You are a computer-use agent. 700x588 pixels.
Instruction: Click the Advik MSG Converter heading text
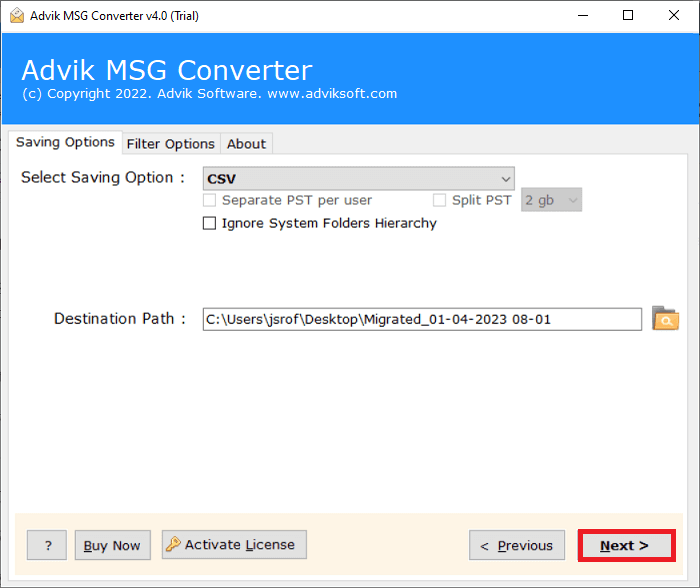click(x=167, y=71)
